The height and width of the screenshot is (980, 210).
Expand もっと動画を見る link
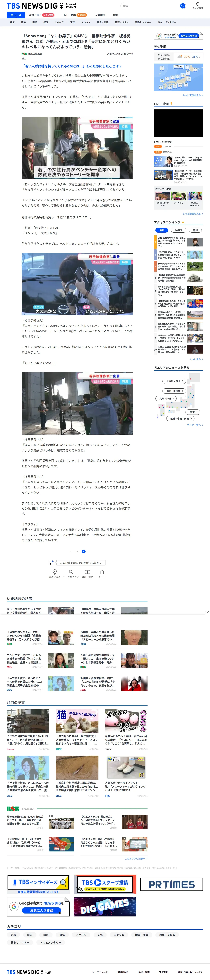click(x=193, y=214)
